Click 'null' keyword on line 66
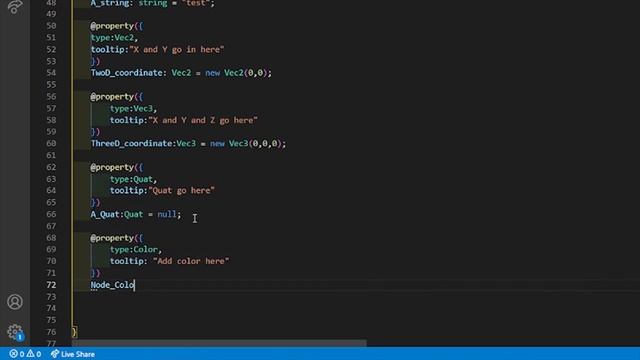 coord(167,214)
